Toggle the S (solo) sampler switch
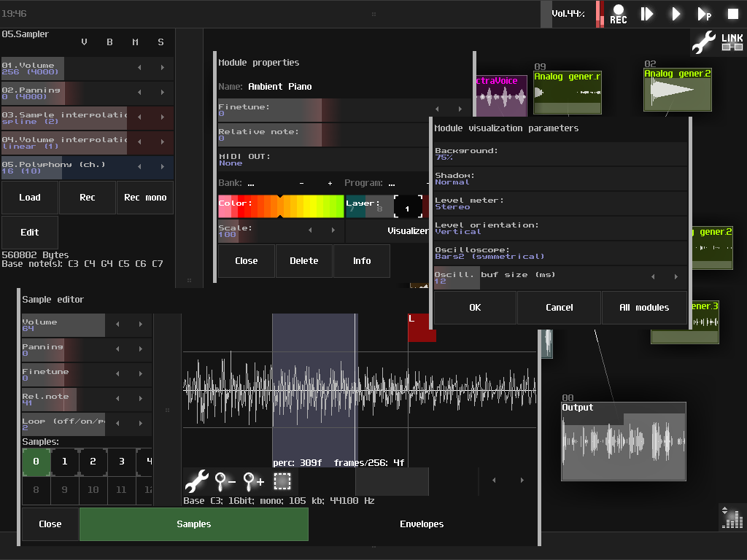Viewport: 747px width, 560px height. coord(160,42)
